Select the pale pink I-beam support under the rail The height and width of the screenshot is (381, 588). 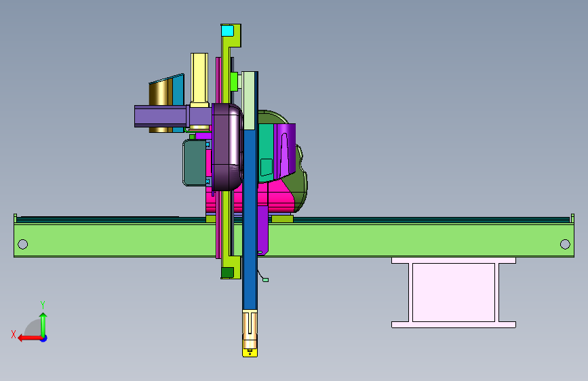pos(453,292)
